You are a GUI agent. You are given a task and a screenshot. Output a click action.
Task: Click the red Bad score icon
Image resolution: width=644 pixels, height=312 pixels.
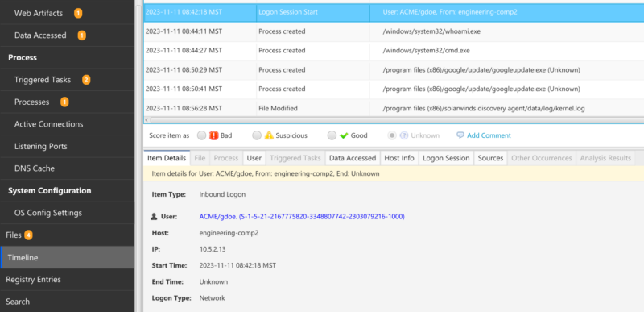point(213,135)
